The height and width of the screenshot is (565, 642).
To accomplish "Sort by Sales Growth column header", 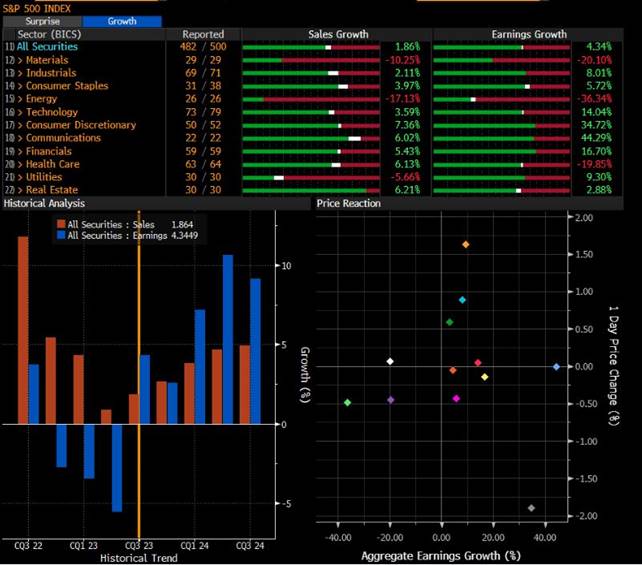I will tap(338, 34).
